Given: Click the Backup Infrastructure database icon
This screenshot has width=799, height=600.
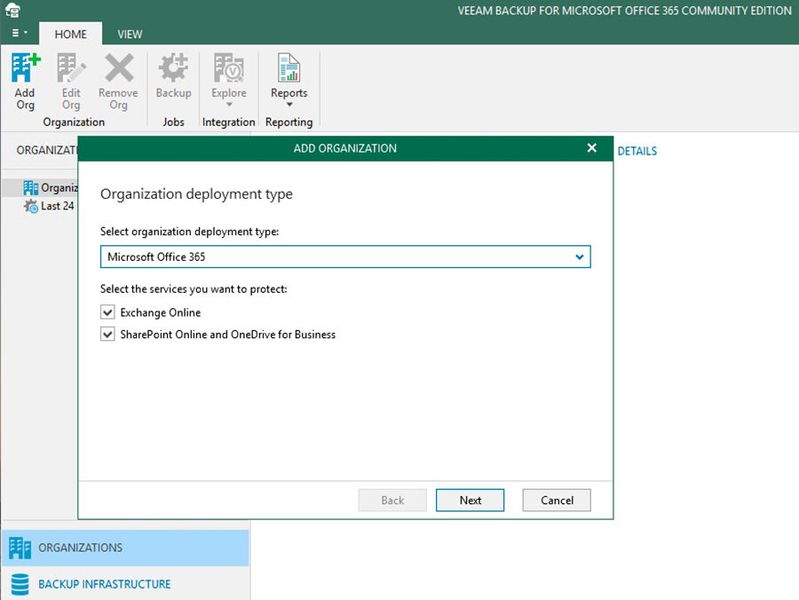Looking at the screenshot, I should coord(20,584).
